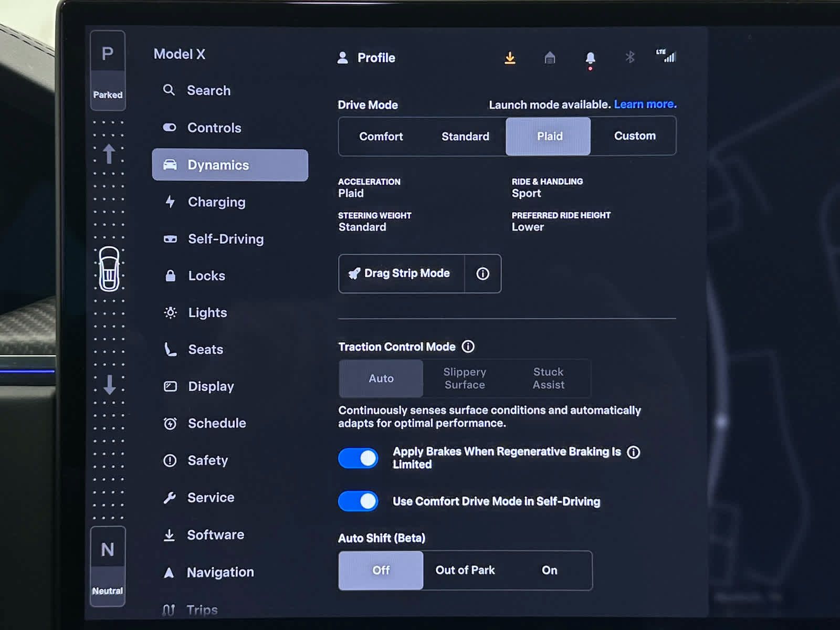Click the Safety alert icon
Image resolution: width=840 pixels, height=630 pixels.
tap(170, 461)
